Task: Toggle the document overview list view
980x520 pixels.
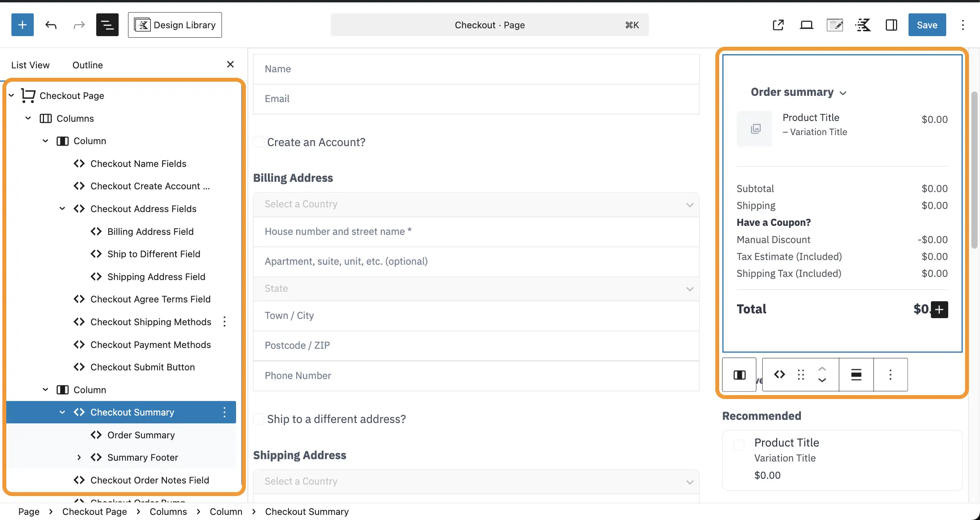Action: point(107,25)
